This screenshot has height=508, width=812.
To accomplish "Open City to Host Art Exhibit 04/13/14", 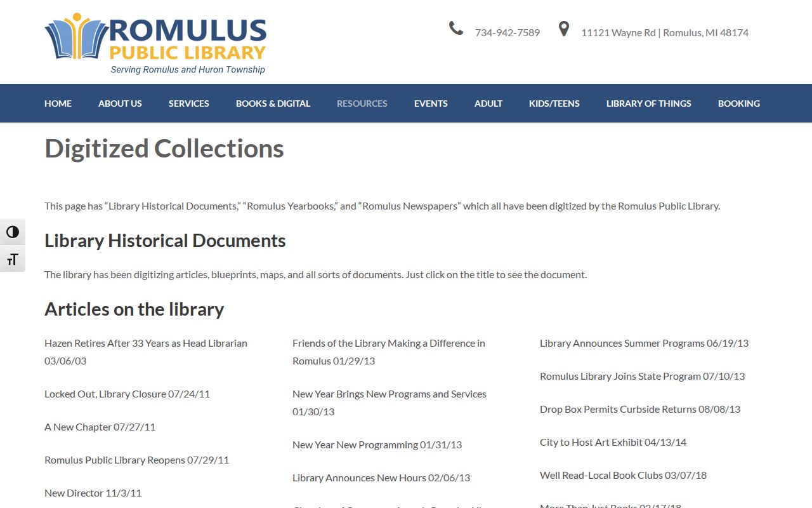I will tap(613, 442).
